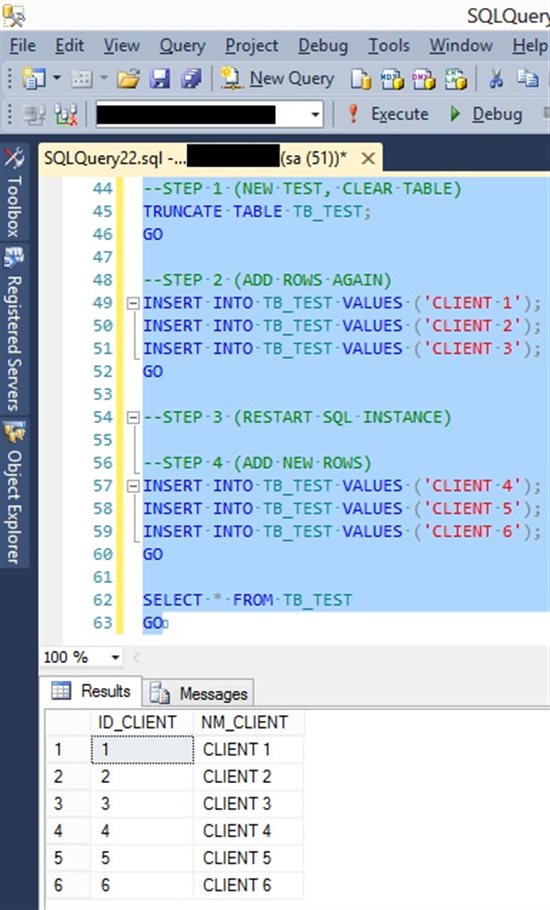This screenshot has width=550, height=910.
Task: Select the cell with 'CLIENT 4'
Action: [x=248, y=831]
